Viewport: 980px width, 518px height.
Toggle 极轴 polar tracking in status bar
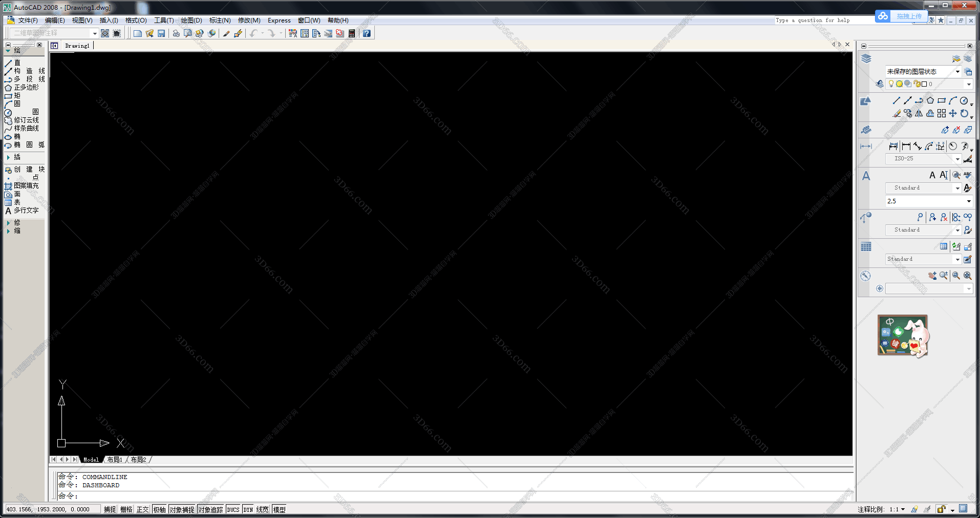pyautogui.click(x=159, y=509)
